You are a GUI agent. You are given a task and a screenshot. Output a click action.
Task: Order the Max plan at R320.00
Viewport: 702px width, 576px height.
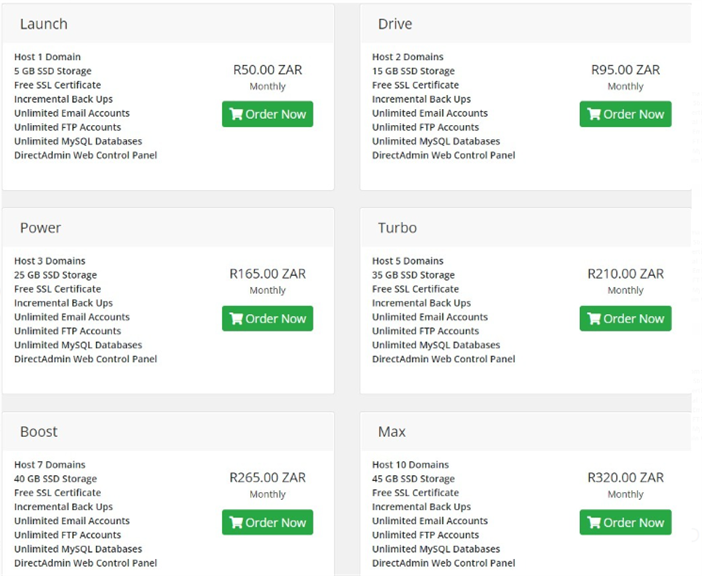[625, 522]
